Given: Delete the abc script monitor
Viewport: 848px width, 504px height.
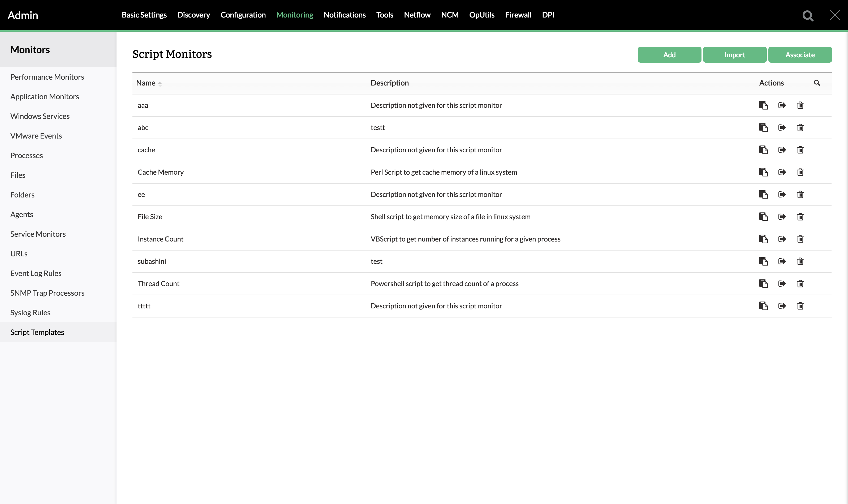Looking at the screenshot, I should pos(800,127).
